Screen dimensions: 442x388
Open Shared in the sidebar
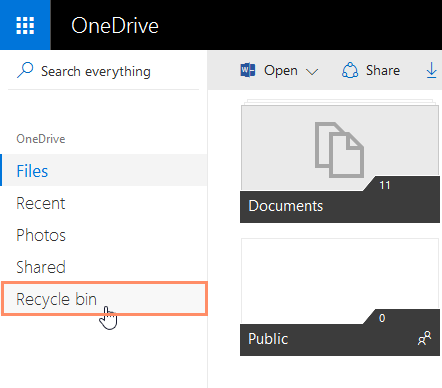coord(104,267)
